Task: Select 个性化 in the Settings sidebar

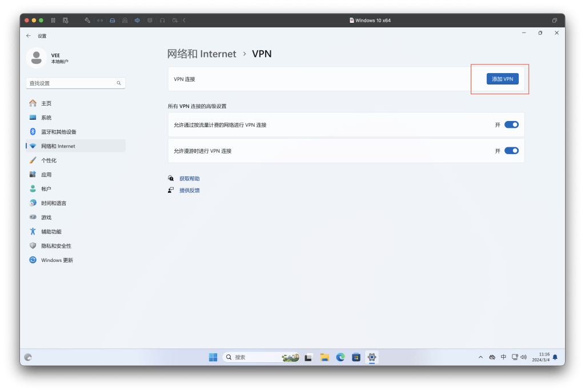Action: 50,160
